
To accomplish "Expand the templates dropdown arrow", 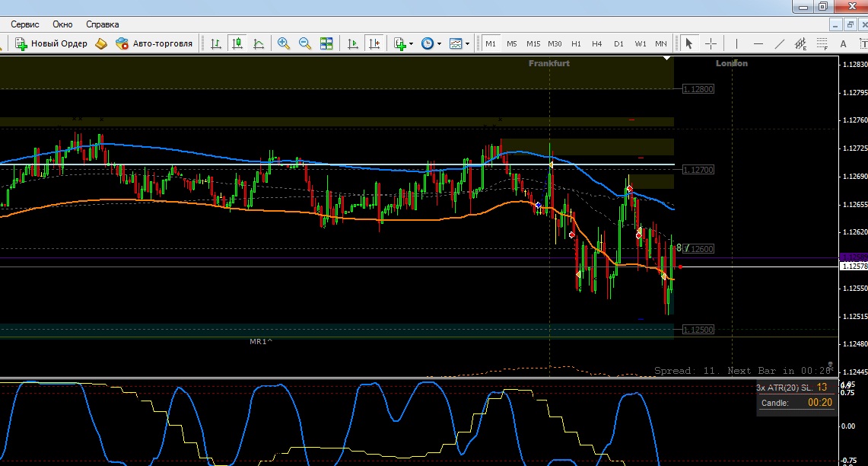I will pos(468,43).
